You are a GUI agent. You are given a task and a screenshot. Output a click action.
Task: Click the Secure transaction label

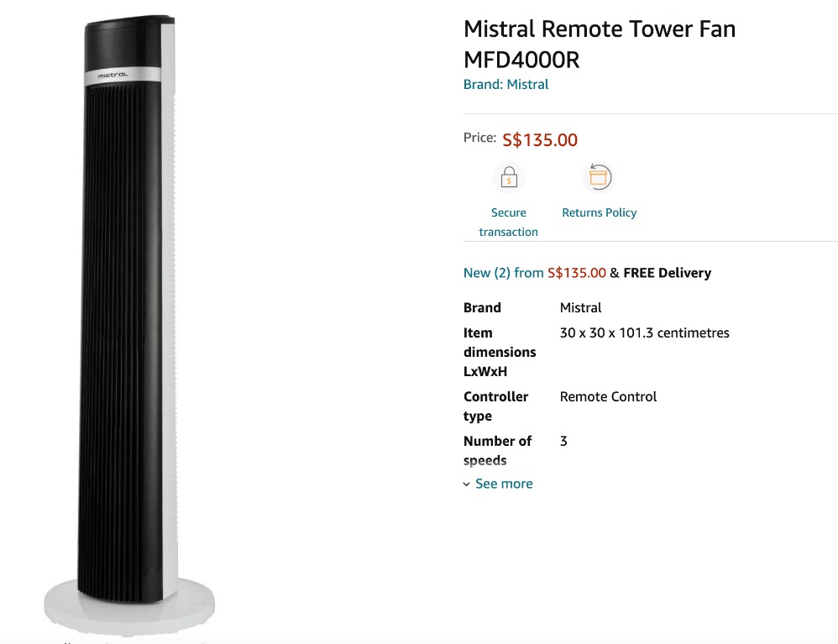pyautogui.click(x=509, y=222)
